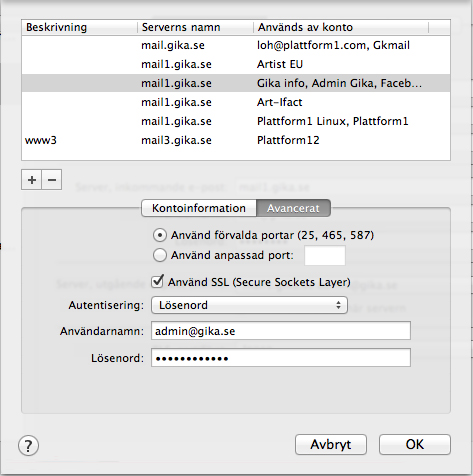Select the www3 mail3.gika.se row
The image size is (473, 476).
[x=236, y=140]
